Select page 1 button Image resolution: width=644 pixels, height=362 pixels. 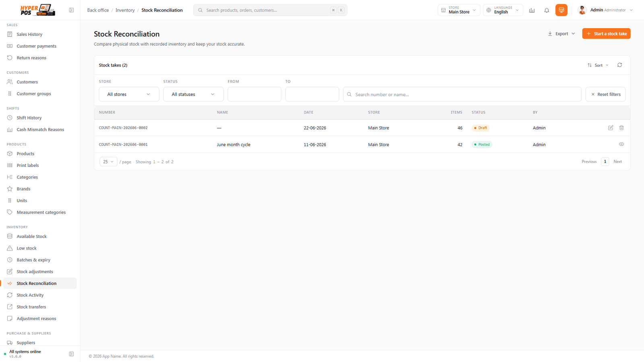pyautogui.click(x=605, y=162)
